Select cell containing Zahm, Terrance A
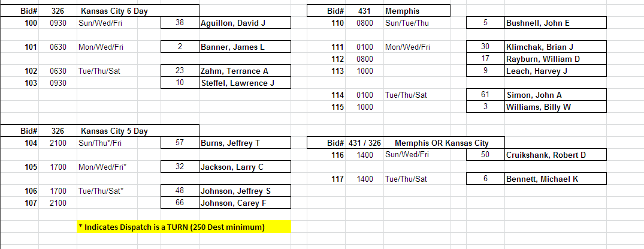This screenshot has width=644, height=249. [244, 71]
